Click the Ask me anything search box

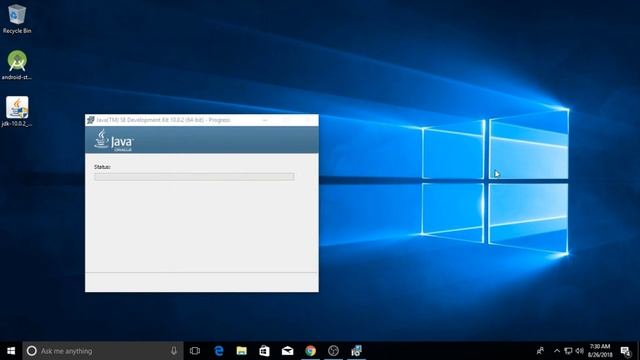tap(103, 351)
